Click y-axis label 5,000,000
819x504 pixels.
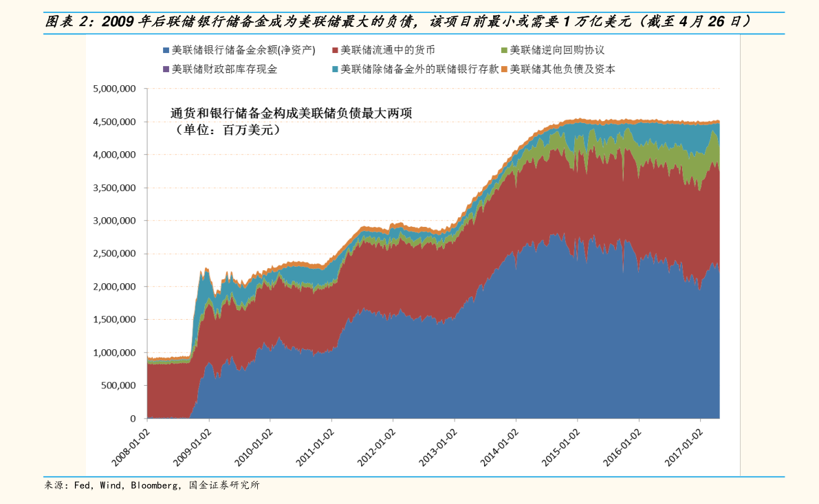[114, 89]
